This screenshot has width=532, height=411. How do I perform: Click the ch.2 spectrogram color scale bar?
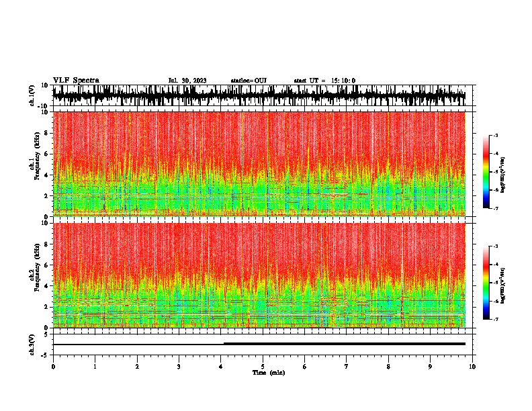486,283
